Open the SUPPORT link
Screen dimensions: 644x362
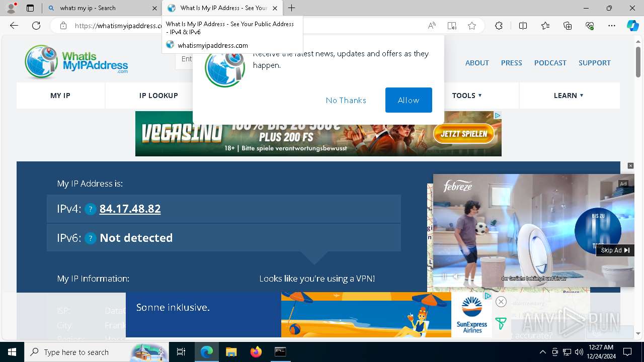[x=595, y=63]
